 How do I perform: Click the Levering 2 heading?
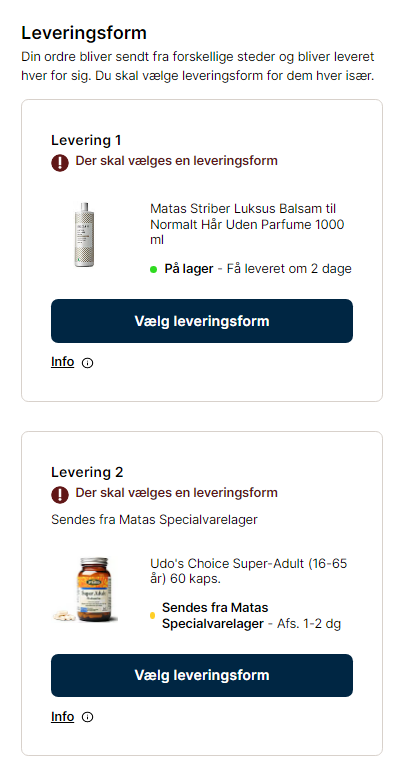point(87,472)
